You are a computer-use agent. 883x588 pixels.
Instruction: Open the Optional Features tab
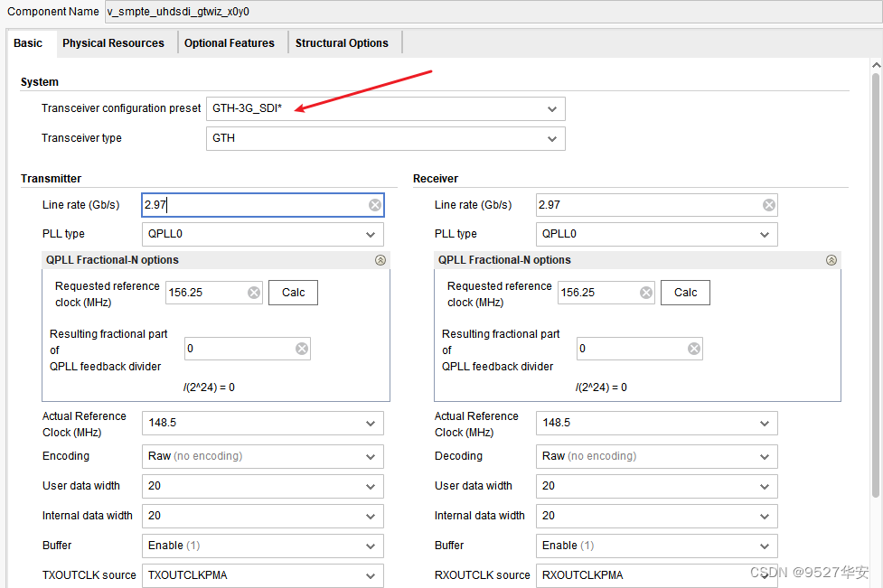[x=230, y=43]
